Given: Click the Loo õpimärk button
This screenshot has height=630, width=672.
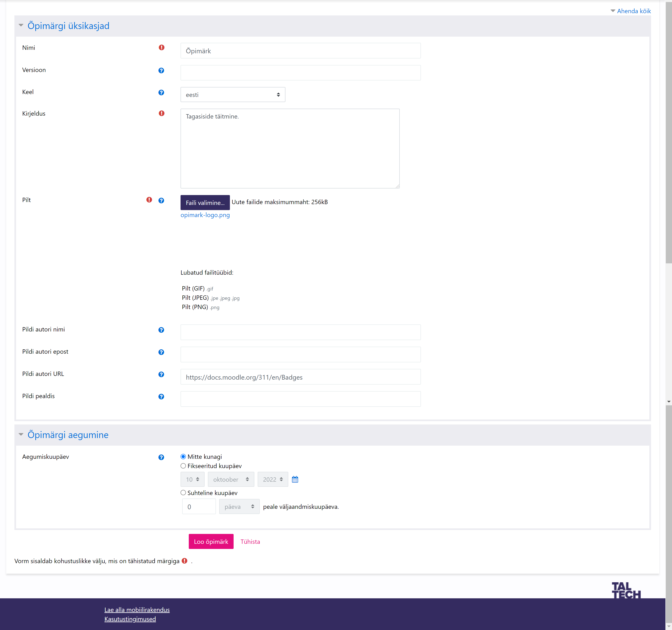Looking at the screenshot, I should (211, 541).
